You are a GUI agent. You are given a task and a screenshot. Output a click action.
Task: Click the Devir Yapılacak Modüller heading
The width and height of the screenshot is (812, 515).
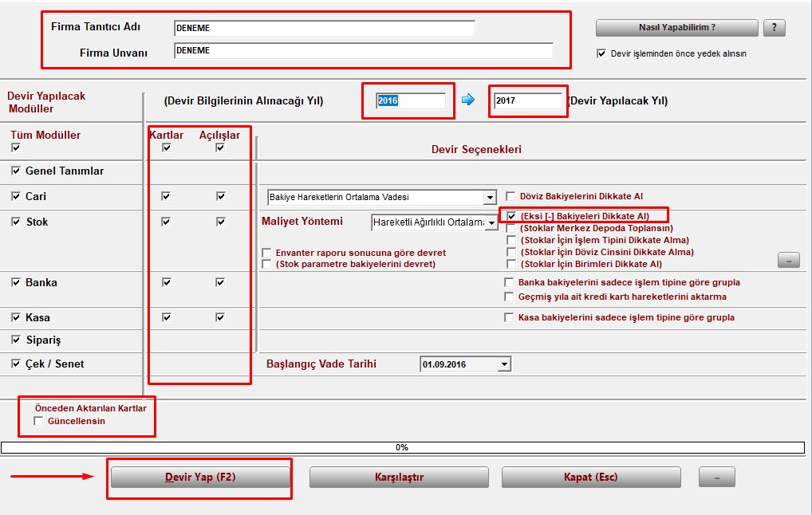pyautogui.click(x=45, y=102)
